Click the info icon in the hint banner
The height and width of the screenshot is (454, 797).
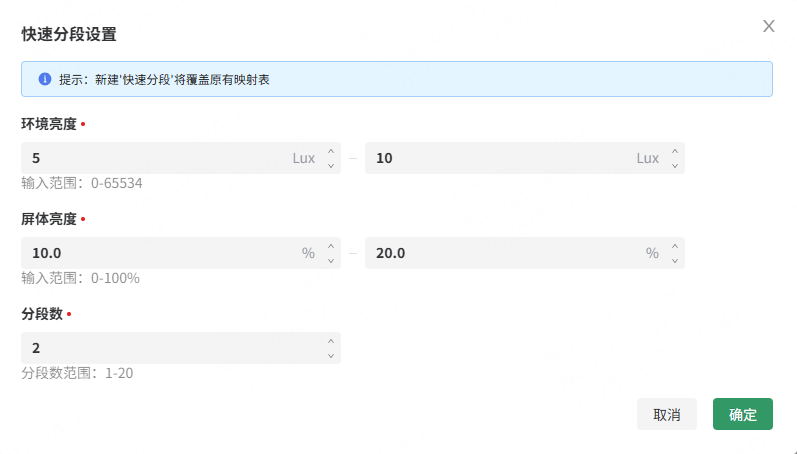tap(45, 79)
